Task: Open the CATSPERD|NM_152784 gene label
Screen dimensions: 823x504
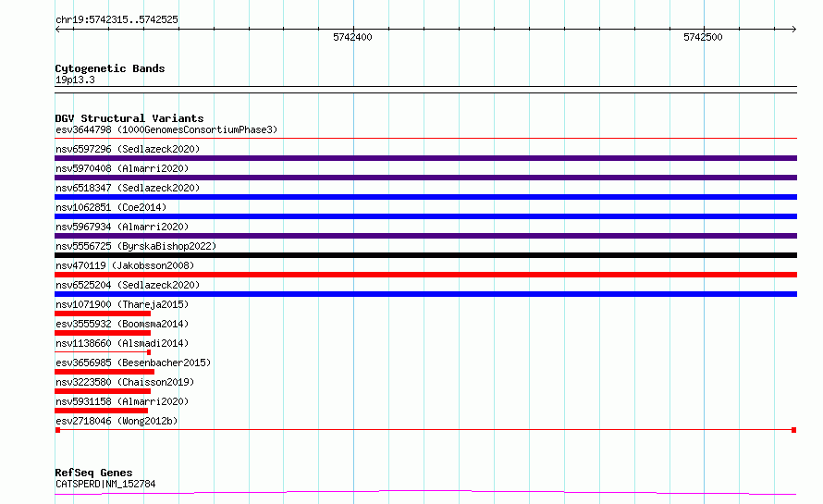Action: click(x=105, y=484)
